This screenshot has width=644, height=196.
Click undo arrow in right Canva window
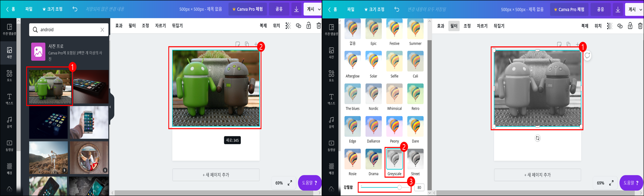(397, 9)
